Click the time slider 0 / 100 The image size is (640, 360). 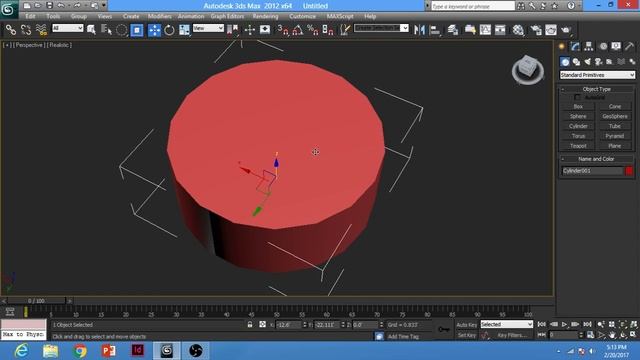click(36, 301)
